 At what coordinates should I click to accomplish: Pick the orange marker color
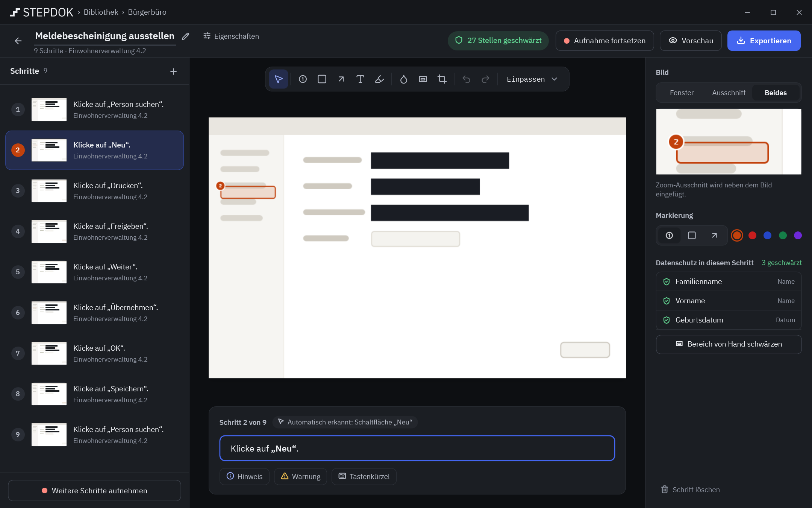[x=737, y=236]
